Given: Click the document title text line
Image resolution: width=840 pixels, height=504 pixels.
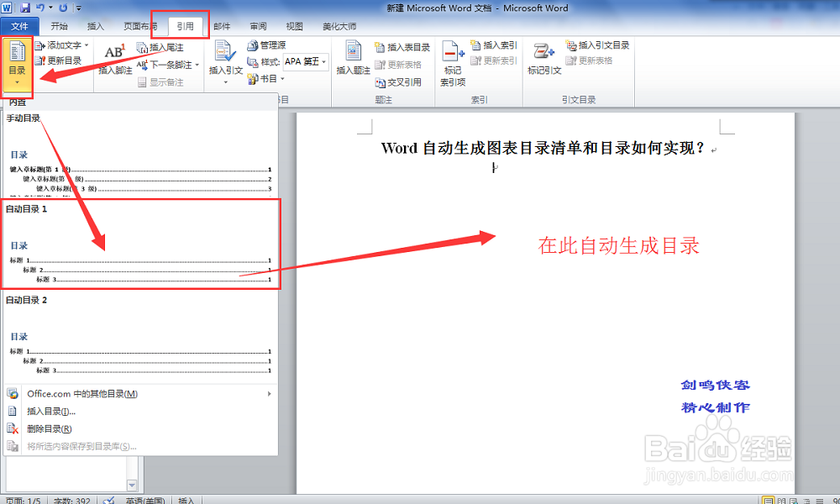Looking at the screenshot, I should [543, 149].
